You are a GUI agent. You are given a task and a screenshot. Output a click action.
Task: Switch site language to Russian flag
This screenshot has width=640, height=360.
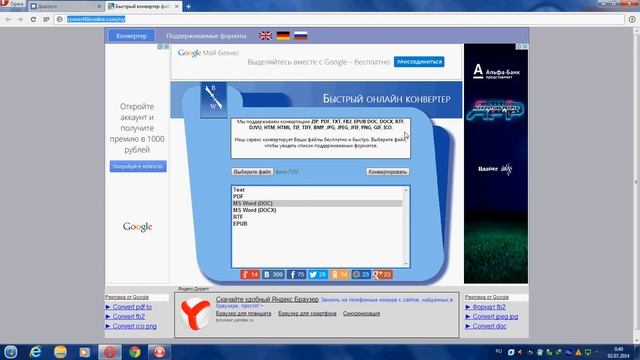tap(301, 36)
